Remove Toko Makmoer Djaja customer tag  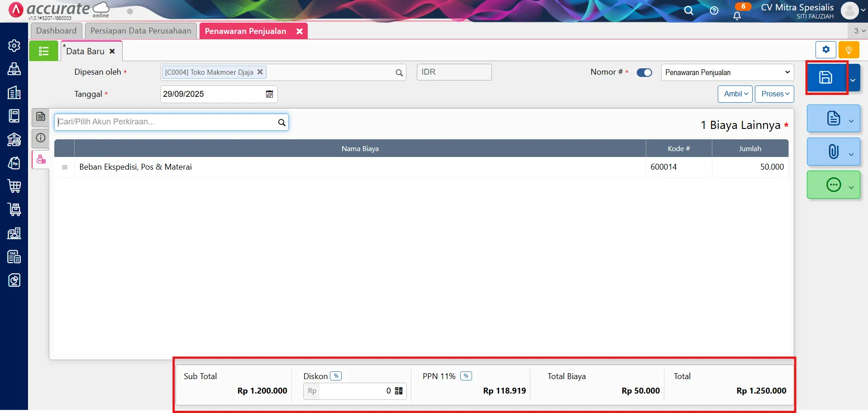coord(260,72)
